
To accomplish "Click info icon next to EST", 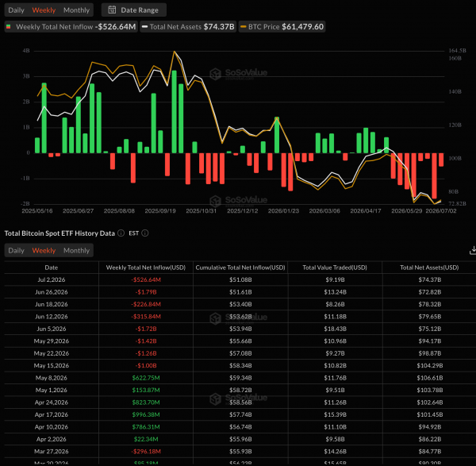I will [145, 233].
